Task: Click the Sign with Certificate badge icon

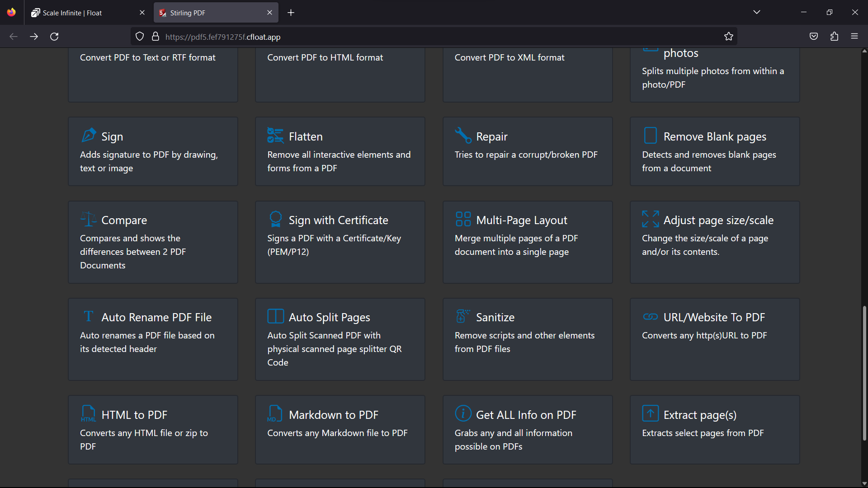Action: pos(275,219)
